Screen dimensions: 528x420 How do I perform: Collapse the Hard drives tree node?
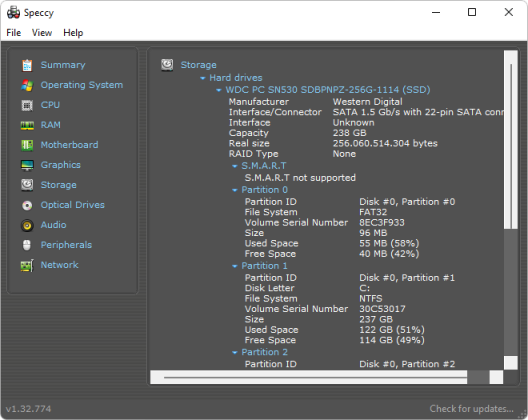pos(202,78)
